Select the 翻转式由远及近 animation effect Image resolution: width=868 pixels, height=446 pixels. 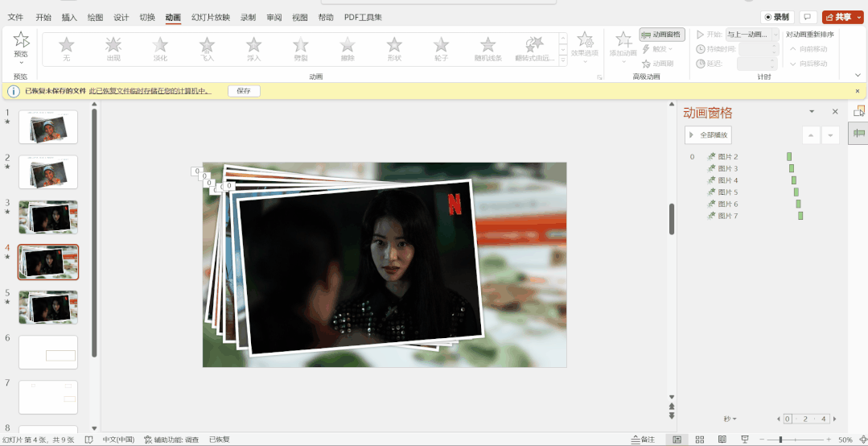[534, 49]
